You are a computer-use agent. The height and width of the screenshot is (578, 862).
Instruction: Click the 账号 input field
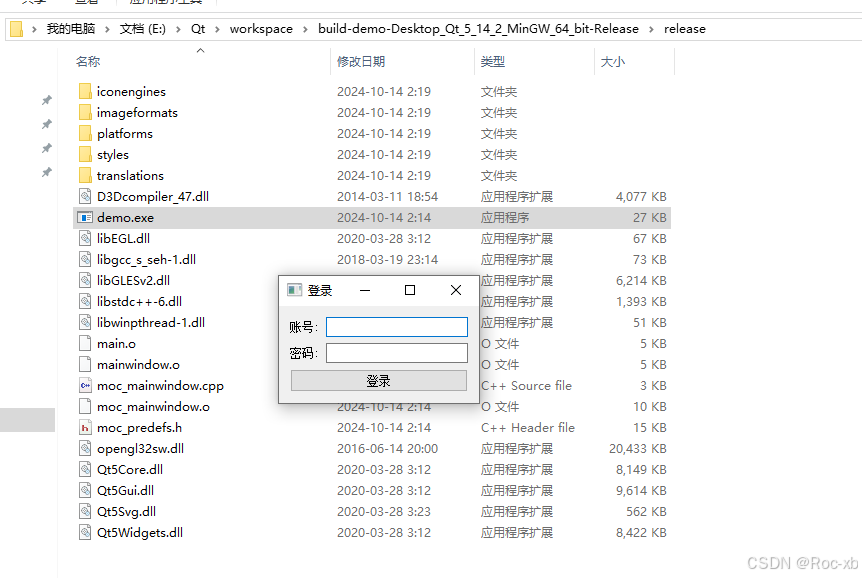click(397, 327)
